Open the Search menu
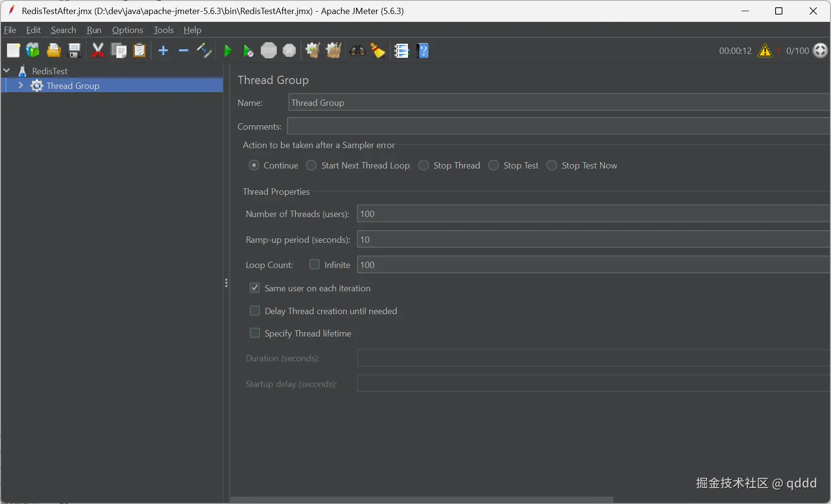The image size is (831, 504). [64, 30]
